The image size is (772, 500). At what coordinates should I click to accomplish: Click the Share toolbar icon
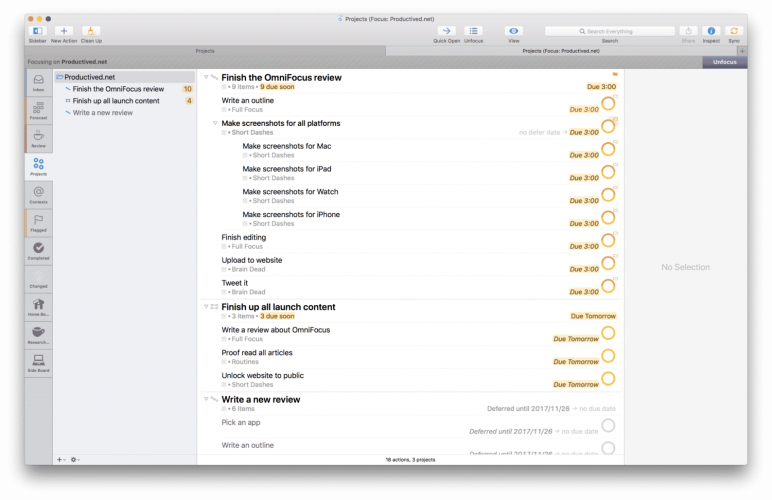pyautogui.click(x=688, y=31)
